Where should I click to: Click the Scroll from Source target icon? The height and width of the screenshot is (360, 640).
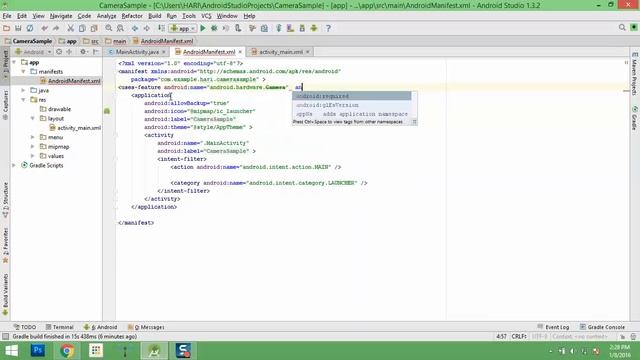59,52
